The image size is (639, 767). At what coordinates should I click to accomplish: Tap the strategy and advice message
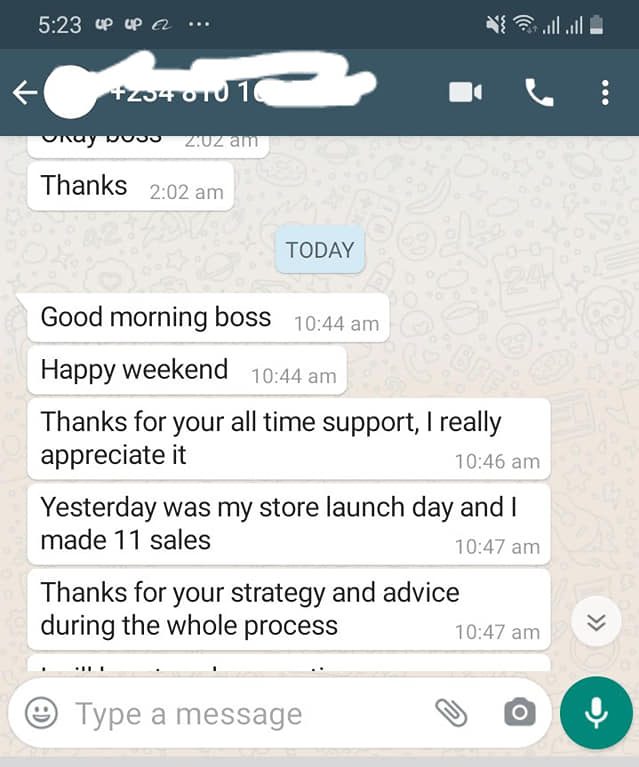(x=289, y=609)
